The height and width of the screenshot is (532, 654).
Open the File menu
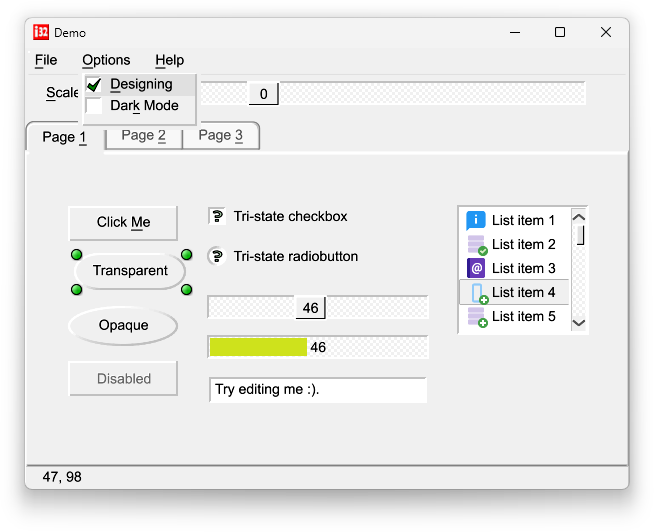click(46, 60)
